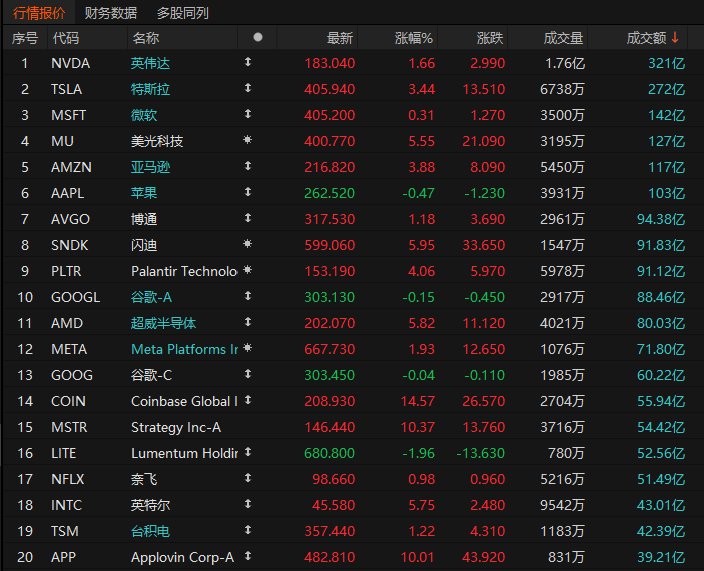Screen dimensions: 704x571
Task: Click the marker icon next to Palantir
Action: point(248,271)
